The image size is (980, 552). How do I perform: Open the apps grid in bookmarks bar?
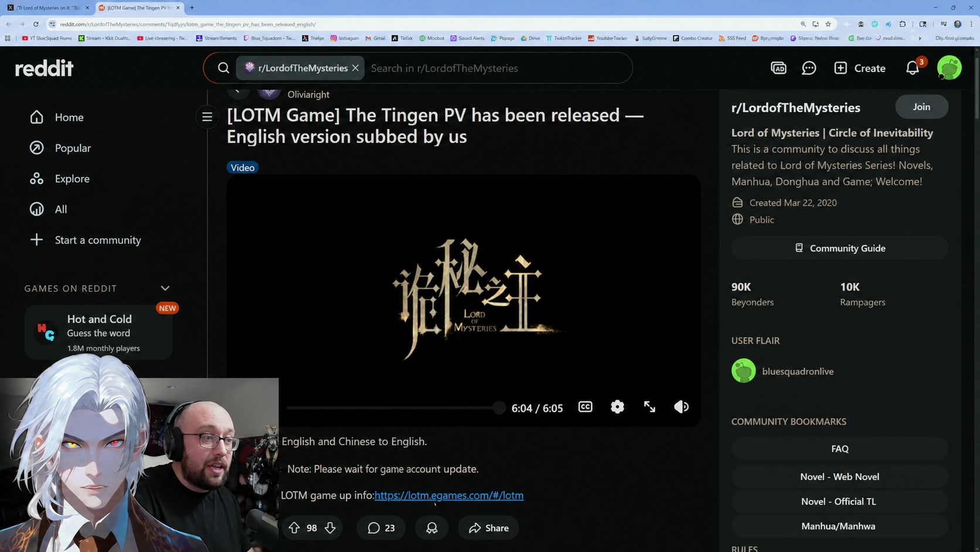coord(8,38)
